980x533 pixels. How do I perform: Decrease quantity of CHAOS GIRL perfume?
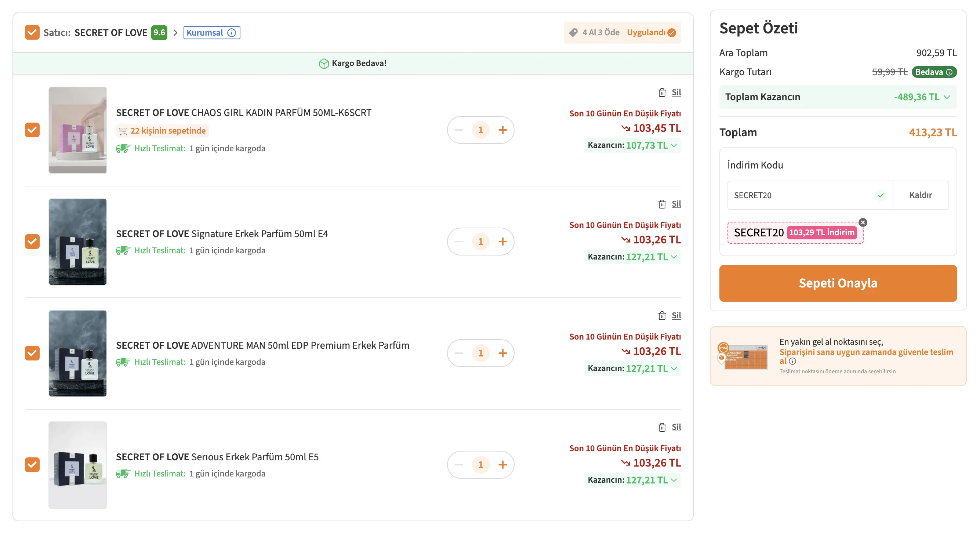(x=459, y=130)
